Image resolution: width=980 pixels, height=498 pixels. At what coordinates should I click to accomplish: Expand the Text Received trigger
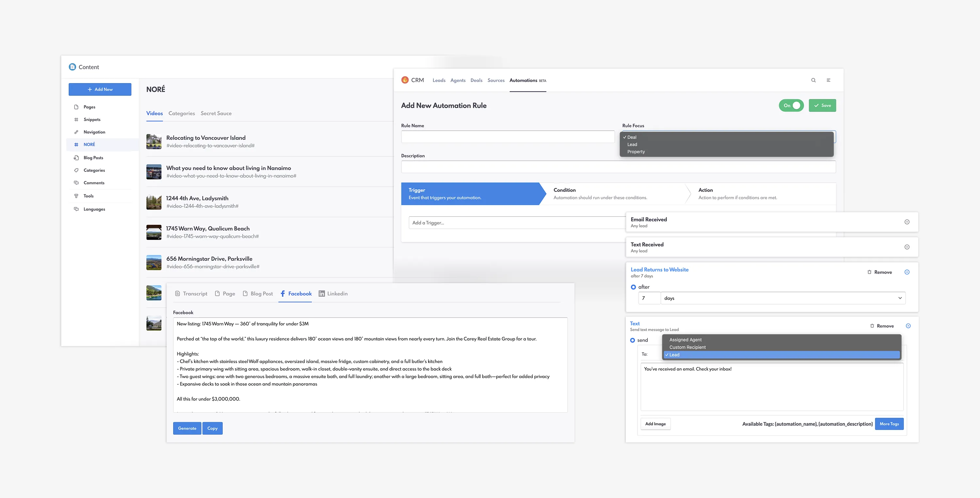coord(907,247)
